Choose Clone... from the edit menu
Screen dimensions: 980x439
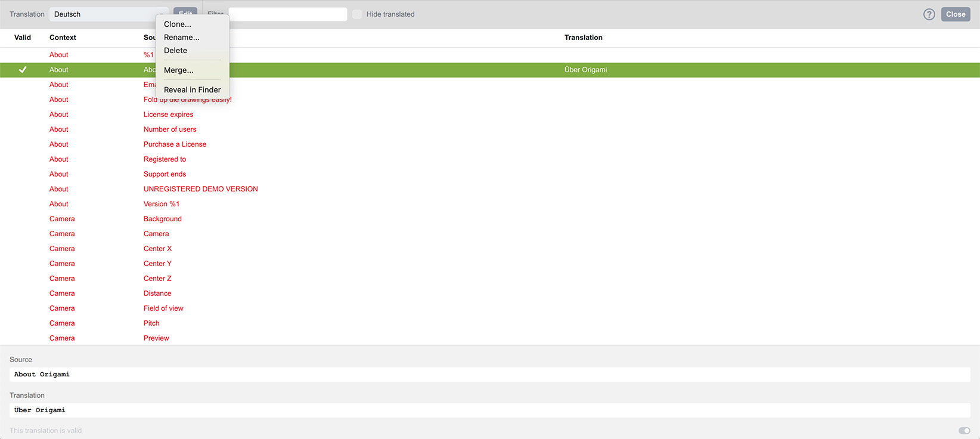(x=178, y=24)
